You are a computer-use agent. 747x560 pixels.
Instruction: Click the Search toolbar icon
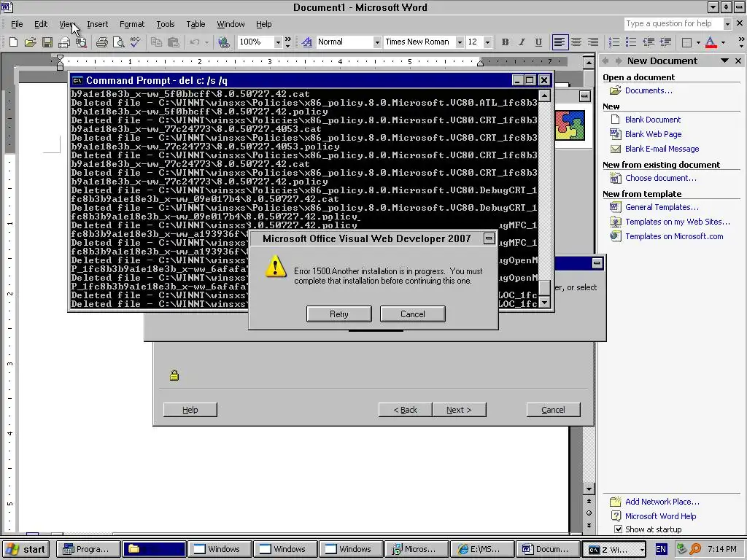81,42
